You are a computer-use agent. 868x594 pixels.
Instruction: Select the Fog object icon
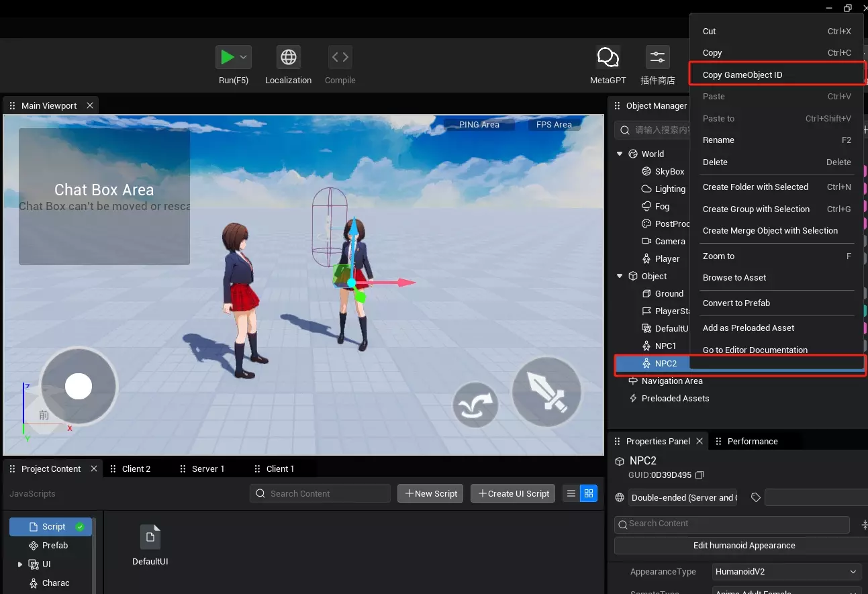[646, 206]
